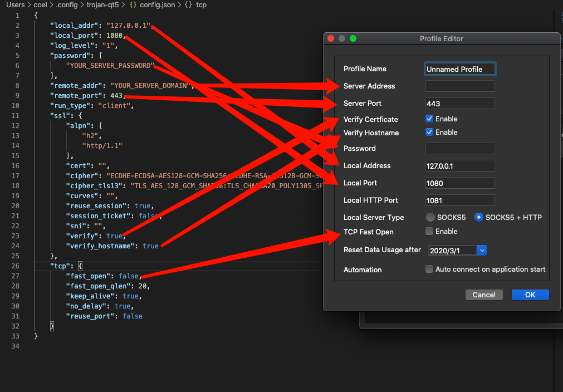Click the Profile Name input field
The image size is (563, 392).
pyautogui.click(x=460, y=69)
